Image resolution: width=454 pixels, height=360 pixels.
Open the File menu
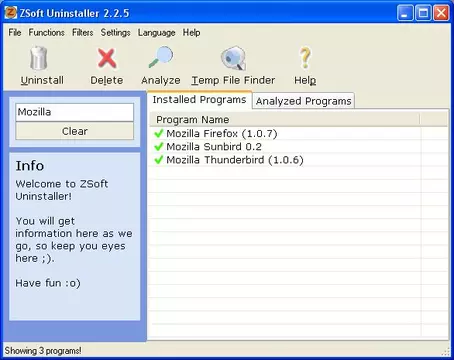pyautogui.click(x=15, y=32)
